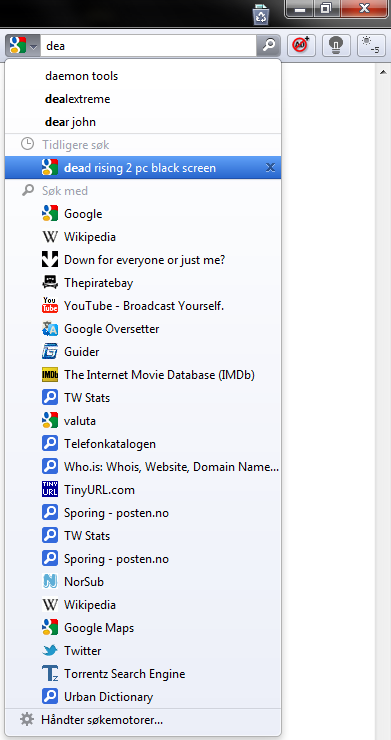Search with Google Maps
The image size is (391, 740).
(x=143, y=628)
